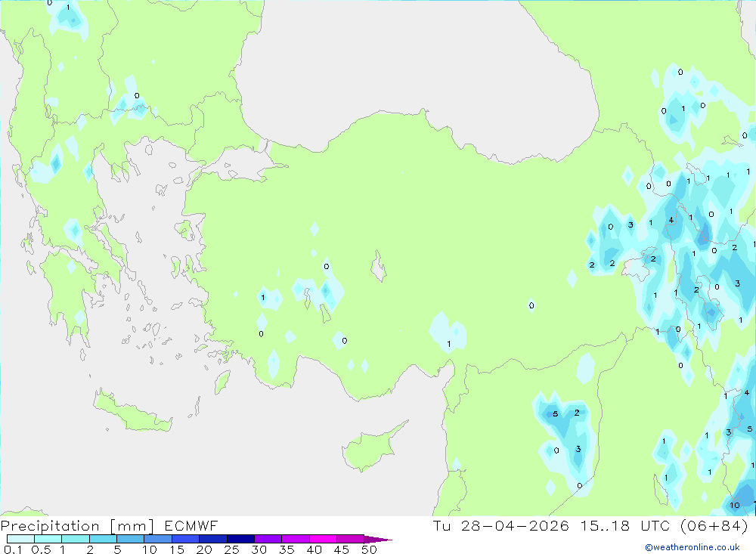Click the '50' legend scale label
Screen dimensions: 756x554
[369, 549]
